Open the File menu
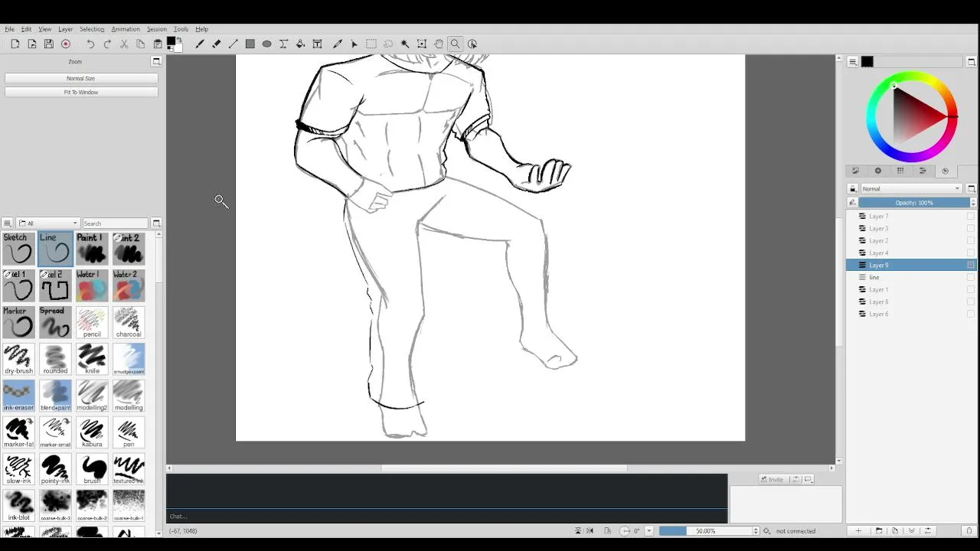This screenshot has width=980, height=551. (x=10, y=29)
